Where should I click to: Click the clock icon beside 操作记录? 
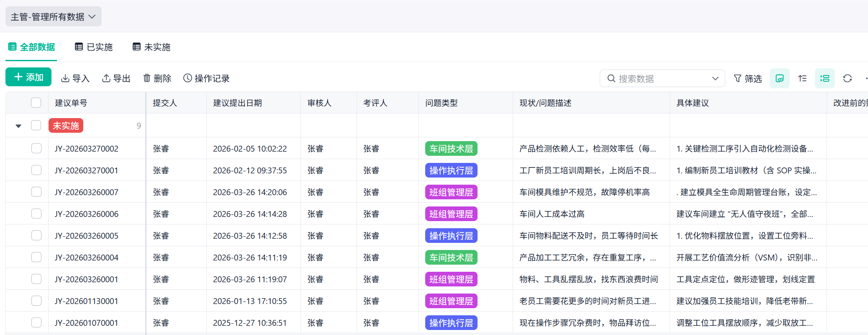tap(188, 78)
